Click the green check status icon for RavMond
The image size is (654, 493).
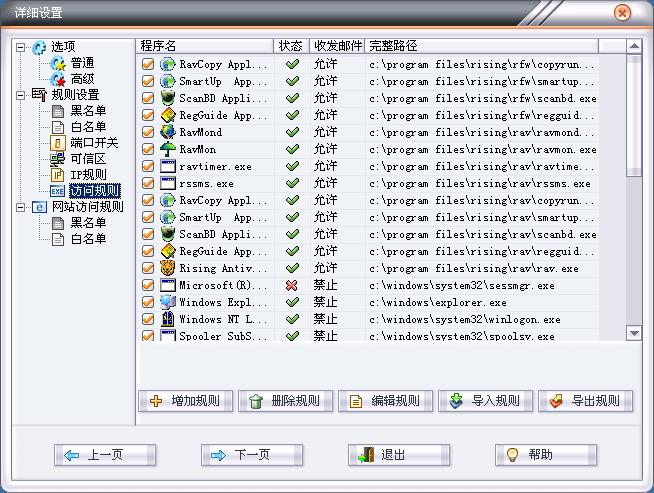pyautogui.click(x=292, y=132)
